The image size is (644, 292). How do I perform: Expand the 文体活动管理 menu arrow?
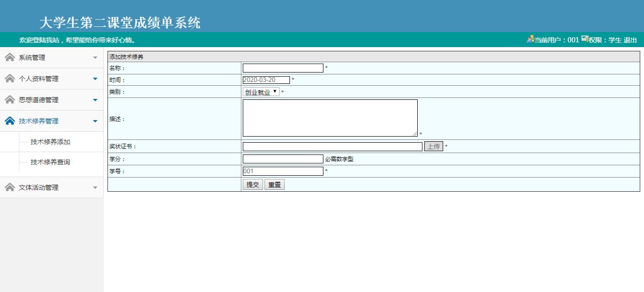(x=95, y=187)
